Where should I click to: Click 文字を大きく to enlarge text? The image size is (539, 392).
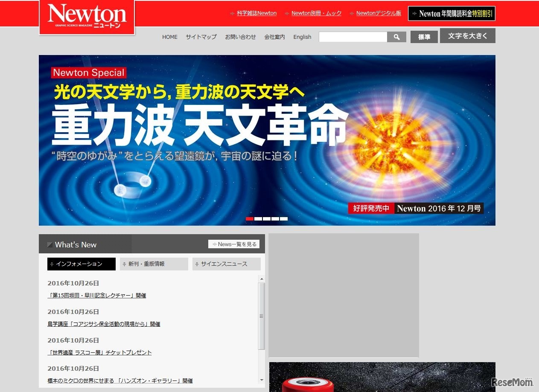point(468,36)
